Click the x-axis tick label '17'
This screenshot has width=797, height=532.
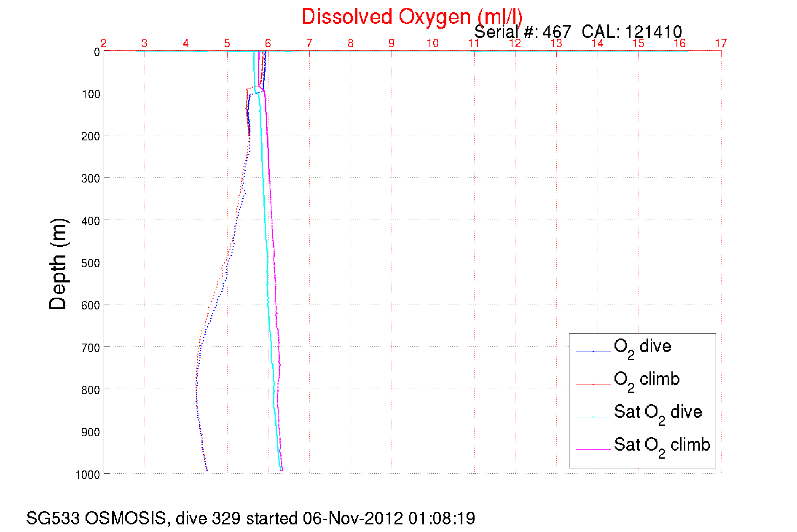coord(721,43)
